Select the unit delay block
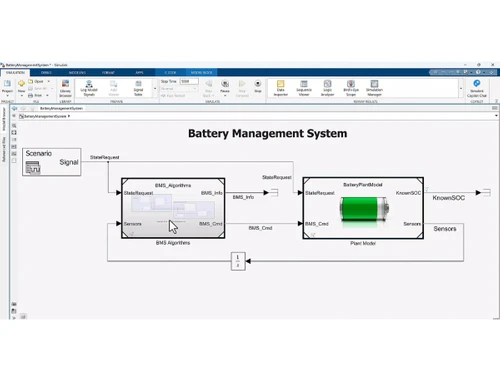 point(238,261)
